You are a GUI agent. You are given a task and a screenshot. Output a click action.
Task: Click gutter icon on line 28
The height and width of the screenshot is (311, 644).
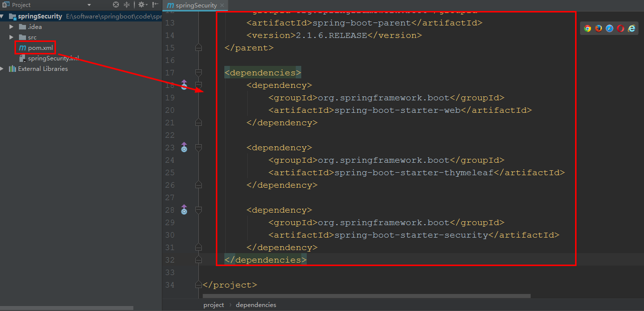184,210
